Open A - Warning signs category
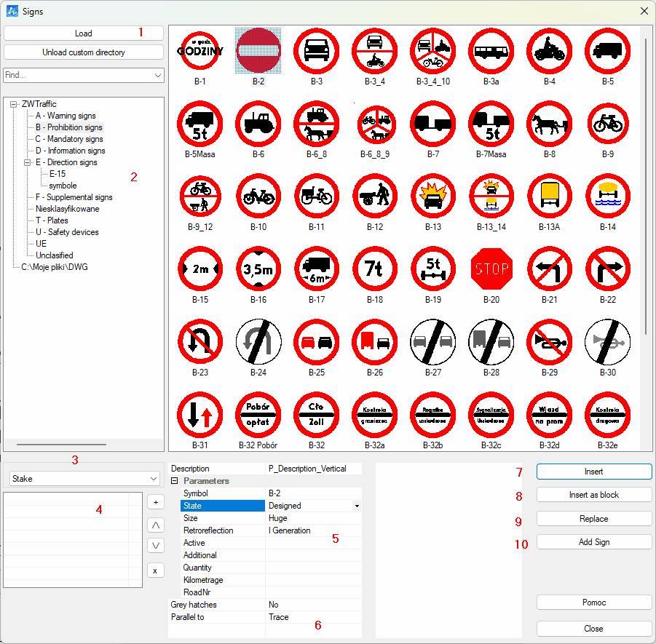Image resolution: width=656 pixels, height=644 pixels. (66, 116)
